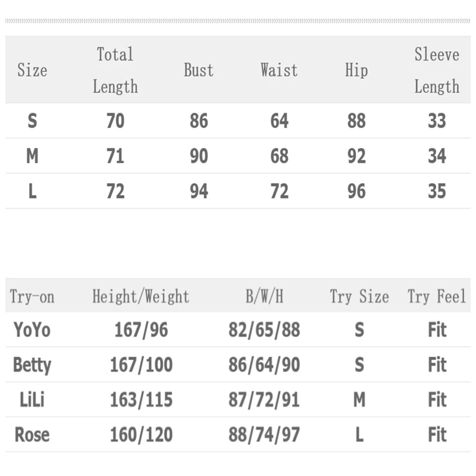Click the Size column header
The width and height of the screenshot is (476, 476).
pyautogui.click(x=32, y=70)
